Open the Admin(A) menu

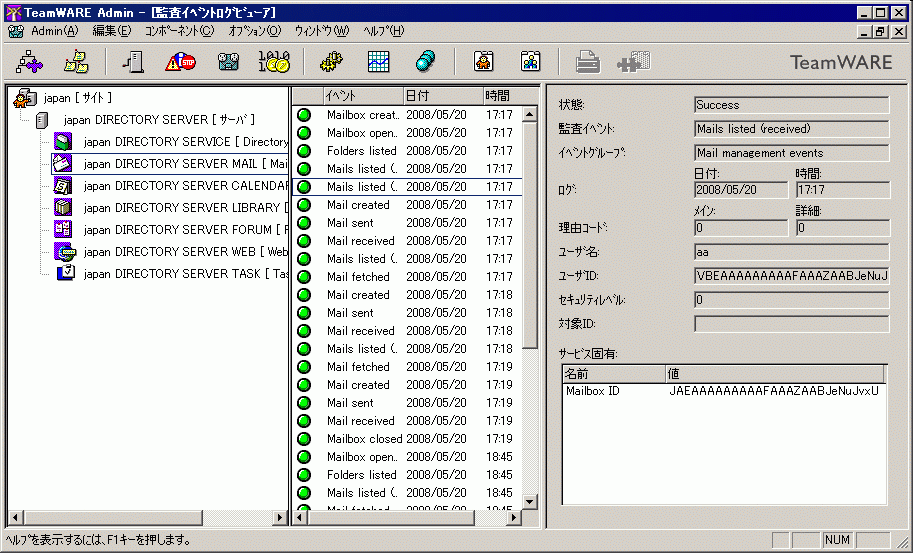point(54,31)
